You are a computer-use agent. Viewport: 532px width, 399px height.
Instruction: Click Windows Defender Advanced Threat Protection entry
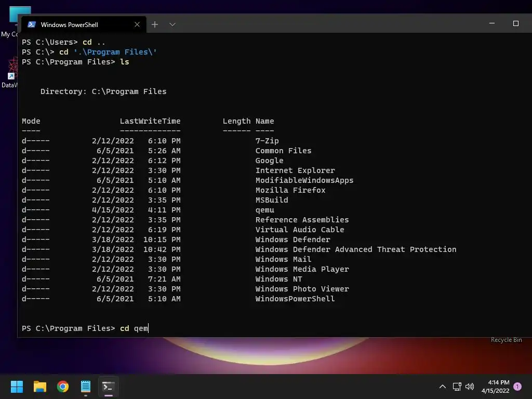[356, 249]
